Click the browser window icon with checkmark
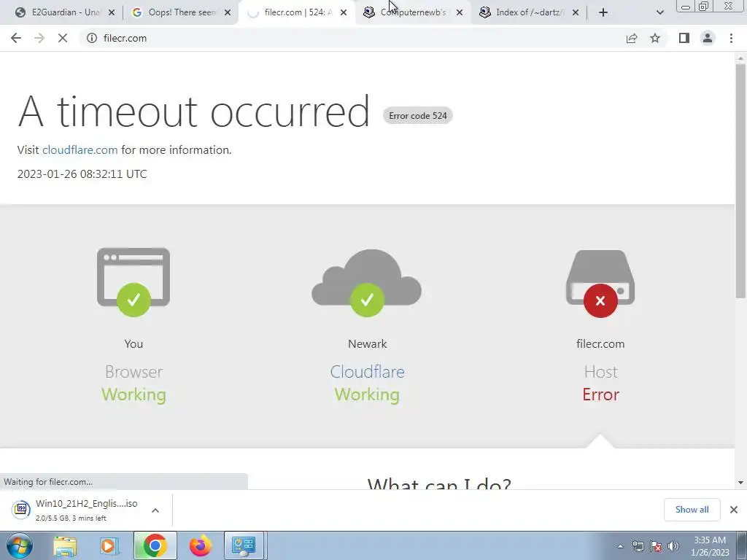 pos(133,281)
